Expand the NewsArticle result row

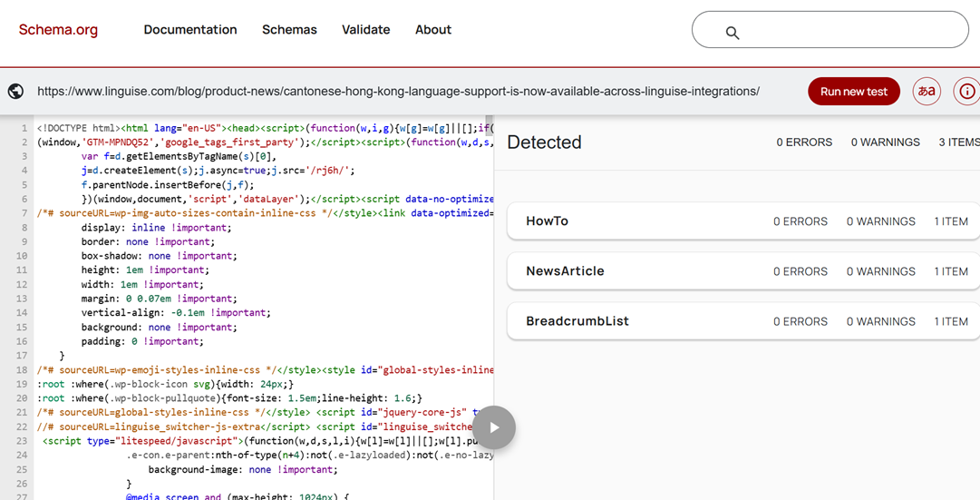tap(743, 271)
